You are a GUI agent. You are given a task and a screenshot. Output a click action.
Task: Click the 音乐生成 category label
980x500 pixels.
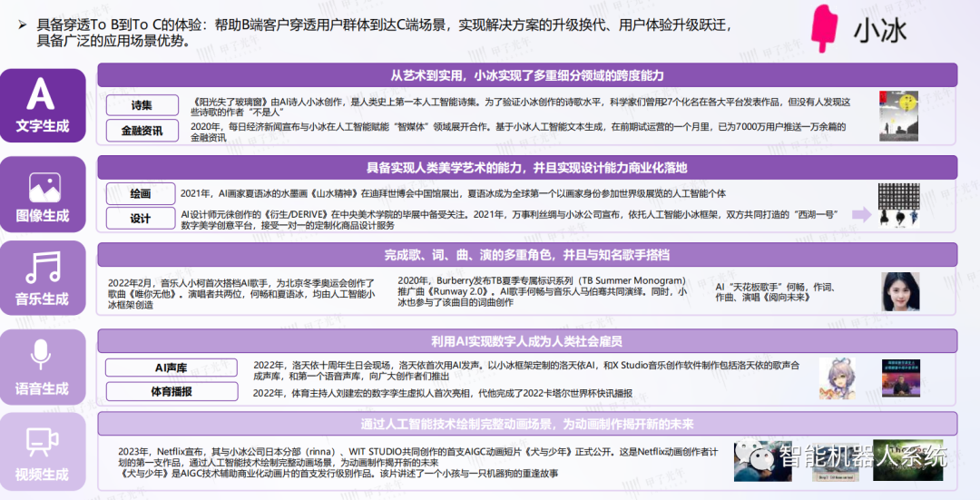pyautogui.click(x=42, y=299)
